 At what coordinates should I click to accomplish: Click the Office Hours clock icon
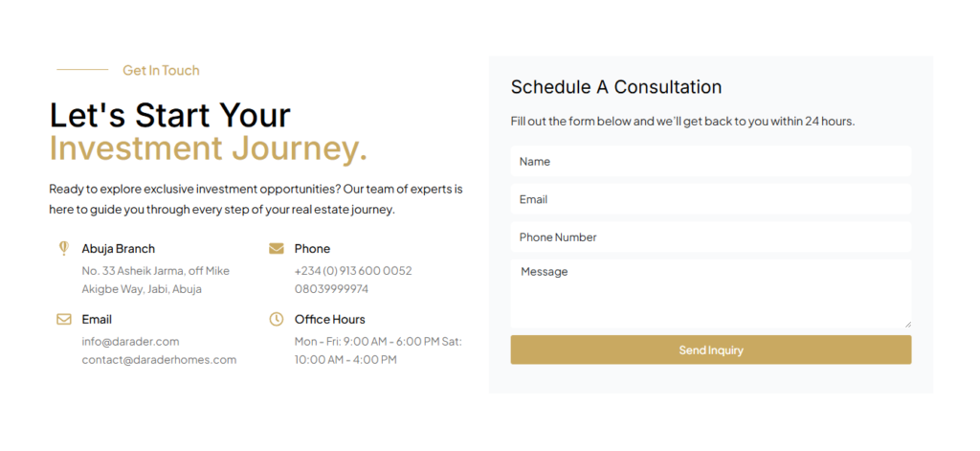[277, 319]
